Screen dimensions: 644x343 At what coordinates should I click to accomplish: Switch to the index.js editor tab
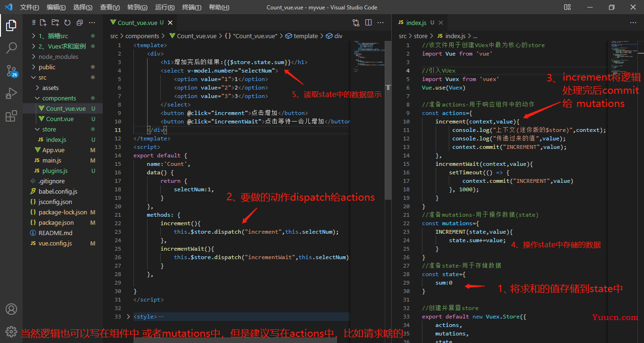[x=419, y=23]
